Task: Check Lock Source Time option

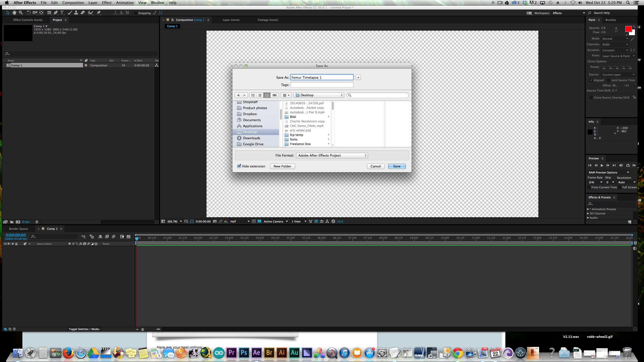Action: tap(609, 80)
